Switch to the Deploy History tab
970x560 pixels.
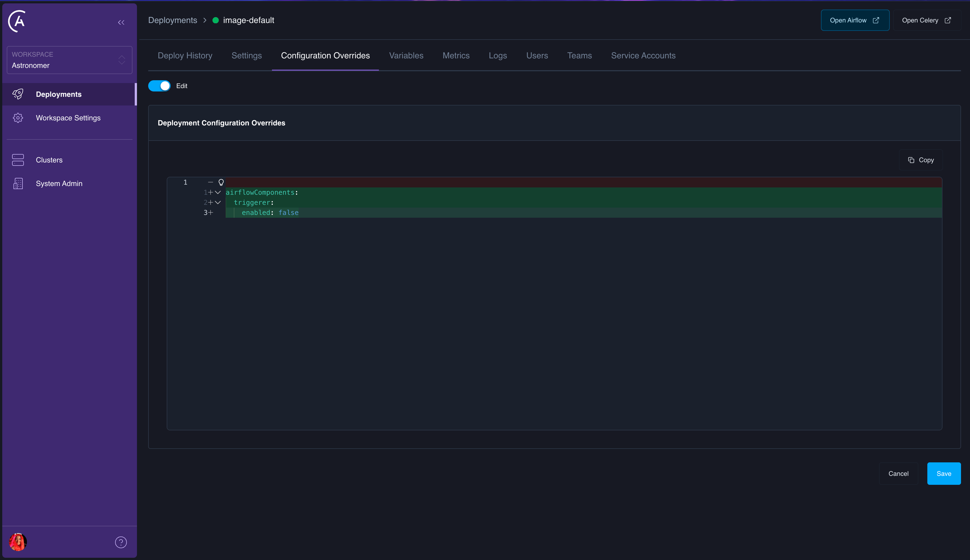point(185,55)
